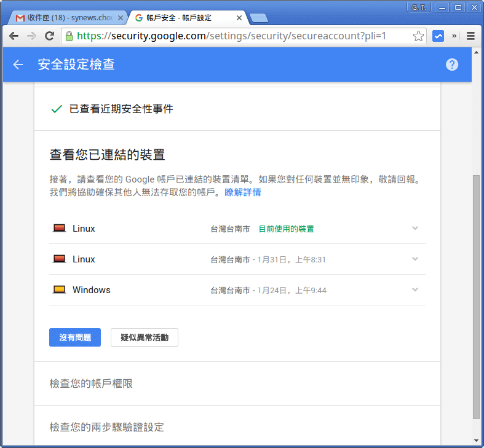The image size is (484, 448).
Task: Expand the current Linux device details
Action: 415,229
